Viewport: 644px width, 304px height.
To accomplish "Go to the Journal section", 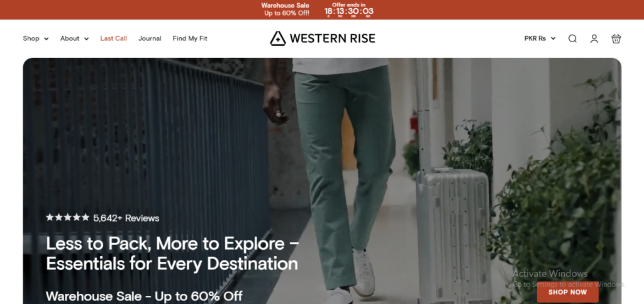I will coord(150,38).
